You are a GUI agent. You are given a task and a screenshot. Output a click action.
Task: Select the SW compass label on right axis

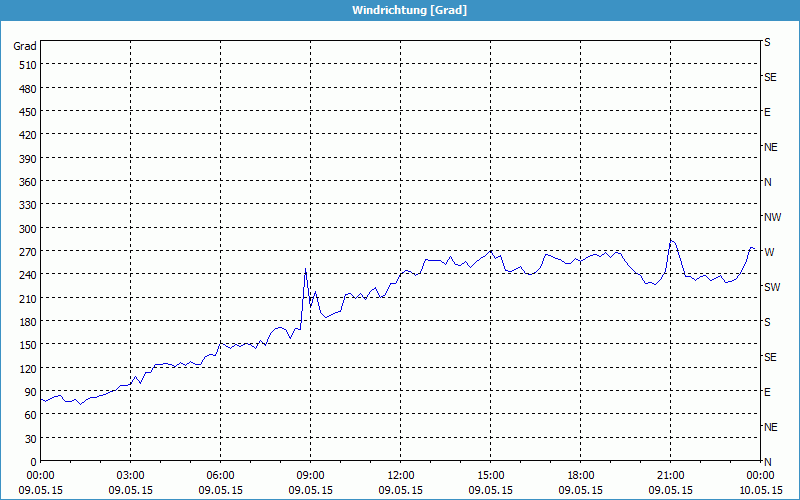pyautogui.click(x=771, y=287)
